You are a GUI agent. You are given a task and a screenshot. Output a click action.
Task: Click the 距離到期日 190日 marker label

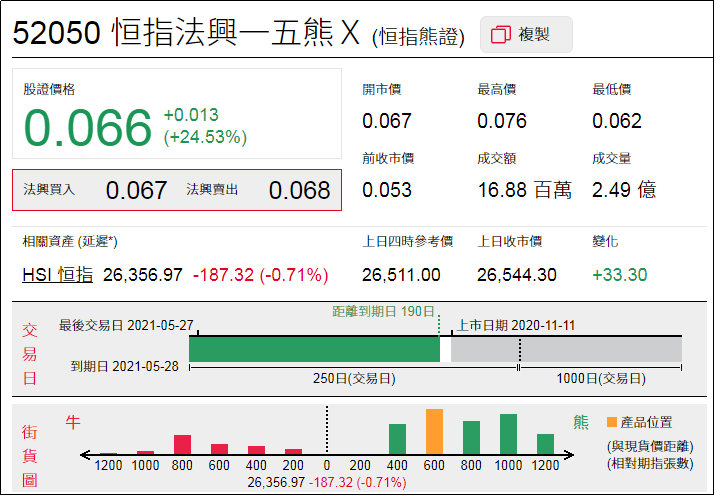(383, 311)
